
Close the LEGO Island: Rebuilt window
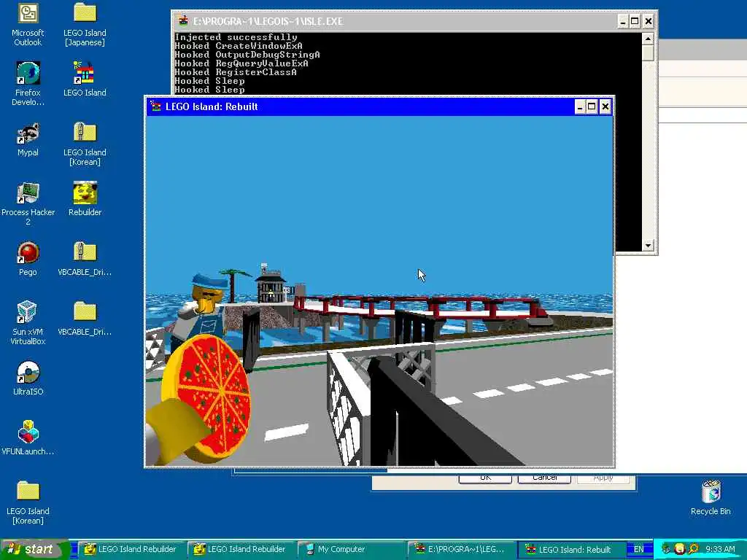tap(605, 106)
